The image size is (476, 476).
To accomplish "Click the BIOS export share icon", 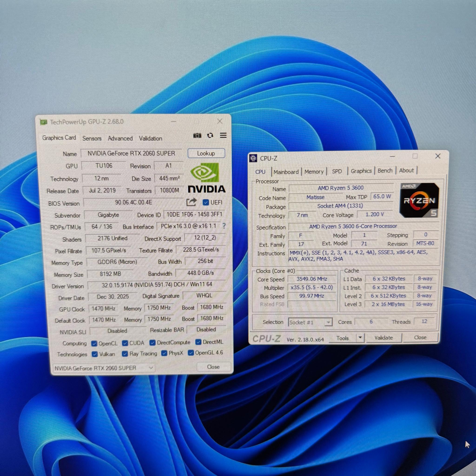I will [191, 202].
